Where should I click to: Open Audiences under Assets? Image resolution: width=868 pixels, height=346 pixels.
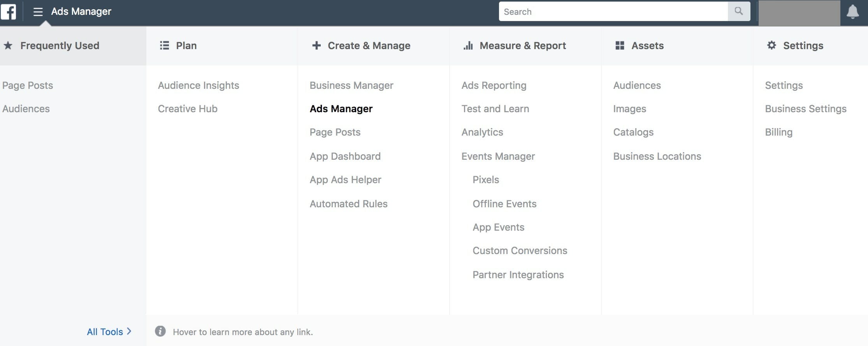637,85
